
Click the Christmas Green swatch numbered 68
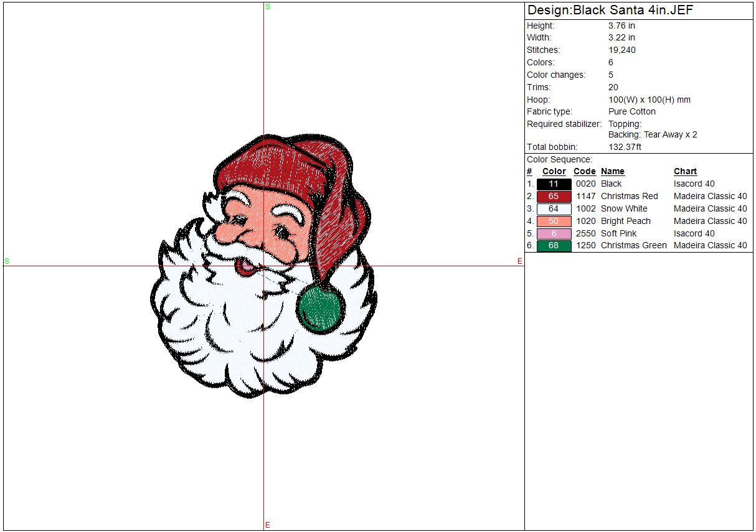pos(554,246)
